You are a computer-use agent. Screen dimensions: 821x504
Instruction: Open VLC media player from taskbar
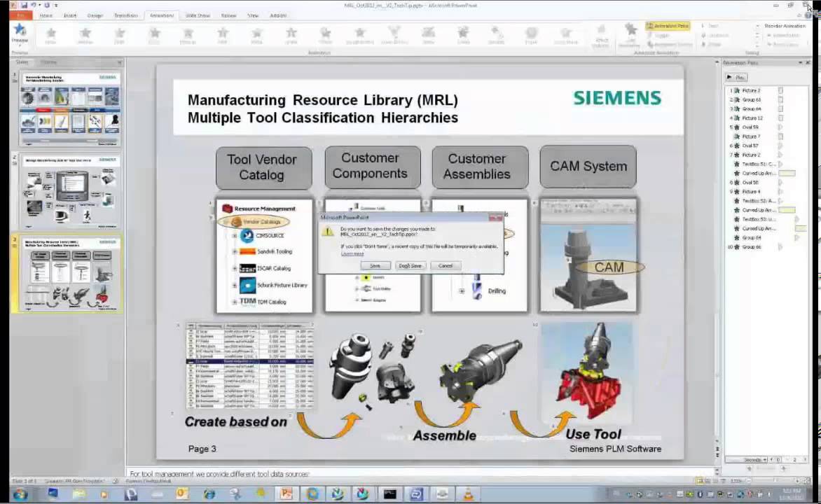click(468, 493)
